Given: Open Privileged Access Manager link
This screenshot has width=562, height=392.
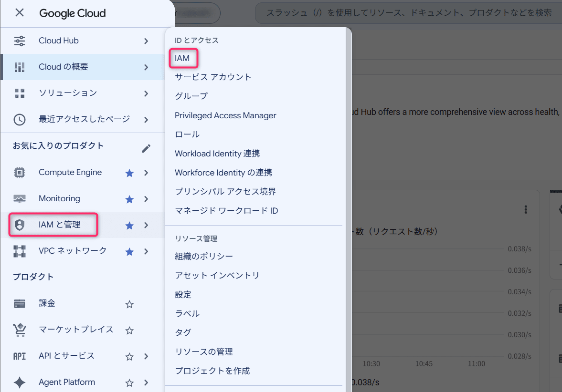Looking at the screenshot, I should [225, 115].
